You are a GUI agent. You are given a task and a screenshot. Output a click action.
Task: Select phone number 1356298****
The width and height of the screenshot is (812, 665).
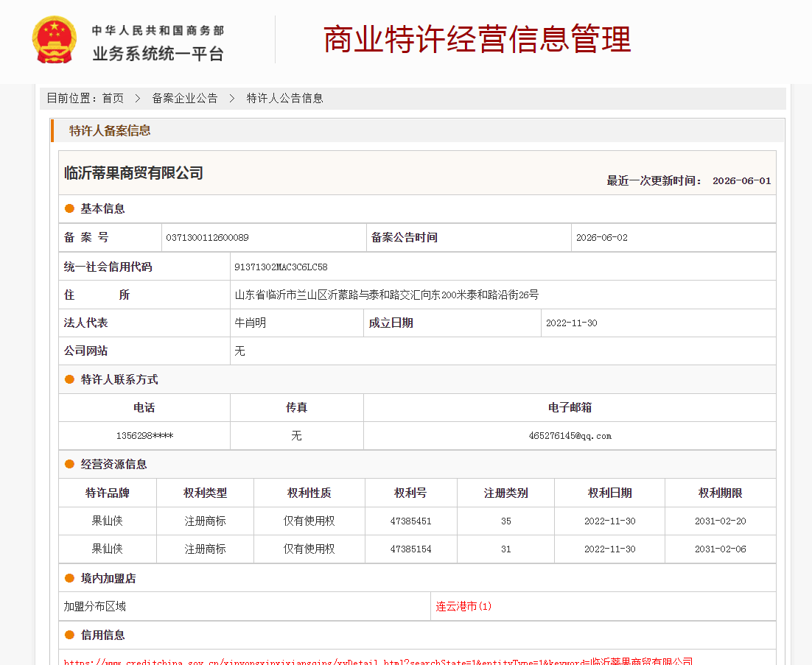144,436
